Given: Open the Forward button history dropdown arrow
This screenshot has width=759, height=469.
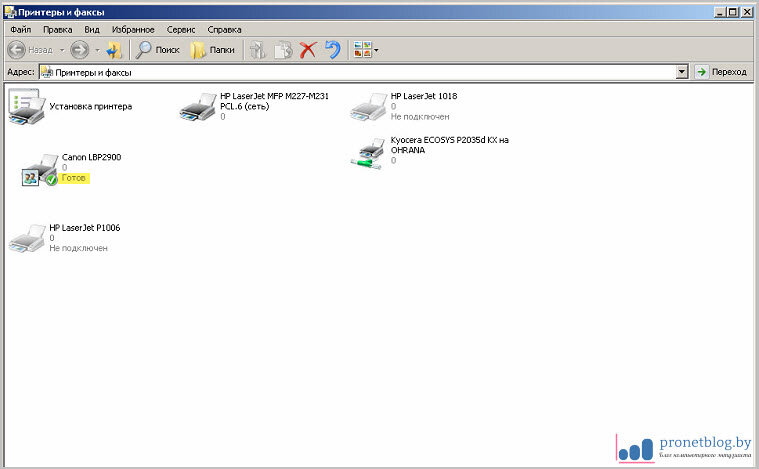Looking at the screenshot, I should (x=97, y=50).
